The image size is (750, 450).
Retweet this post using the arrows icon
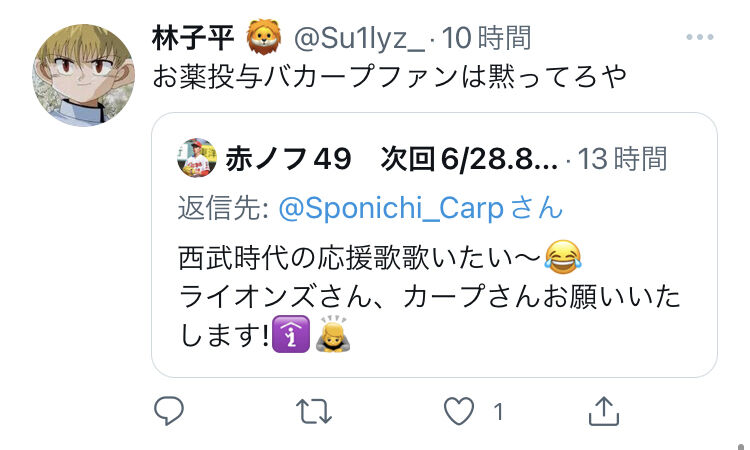(x=314, y=411)
